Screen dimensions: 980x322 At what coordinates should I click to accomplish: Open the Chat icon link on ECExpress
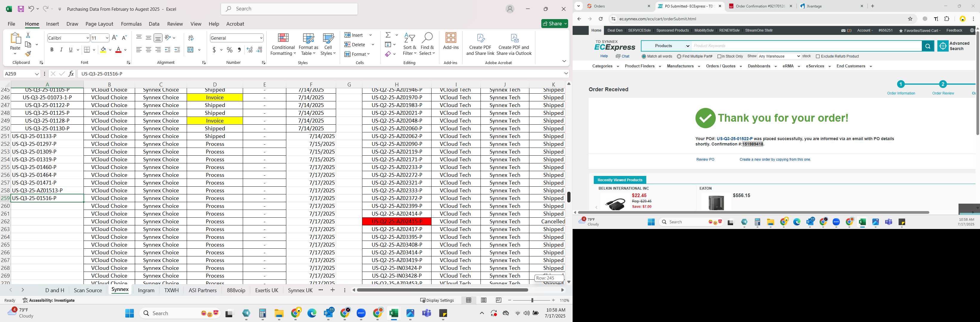pos(623,56)
